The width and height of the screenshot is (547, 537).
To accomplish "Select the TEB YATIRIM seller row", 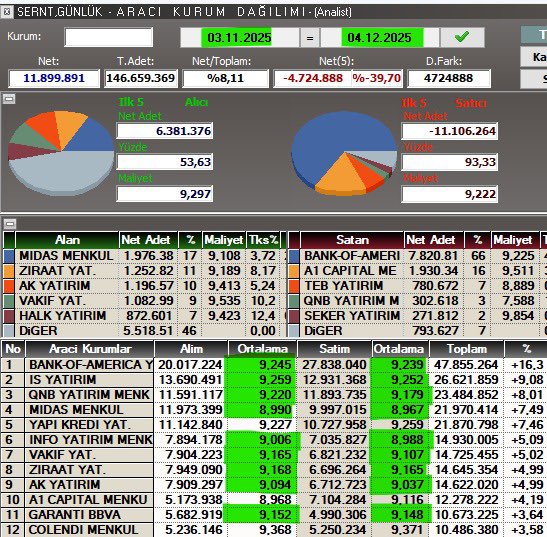I will [x=418, y=286].
